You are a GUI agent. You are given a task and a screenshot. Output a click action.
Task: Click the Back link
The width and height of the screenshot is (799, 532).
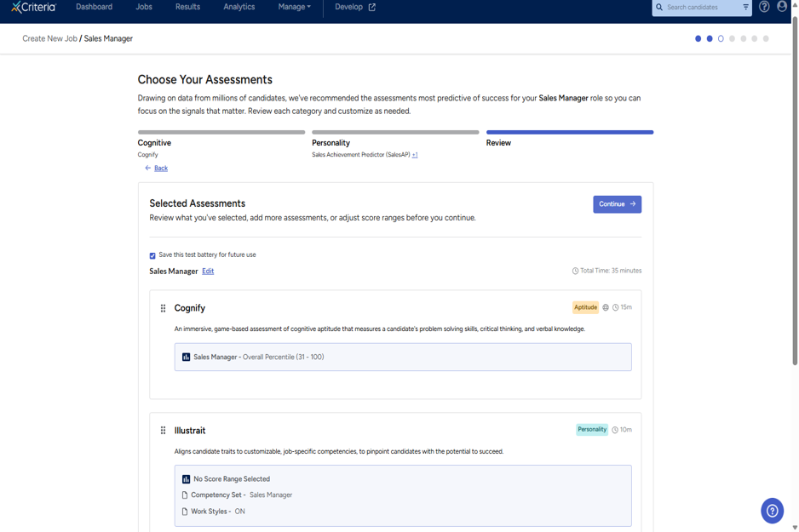click(161, 168)
